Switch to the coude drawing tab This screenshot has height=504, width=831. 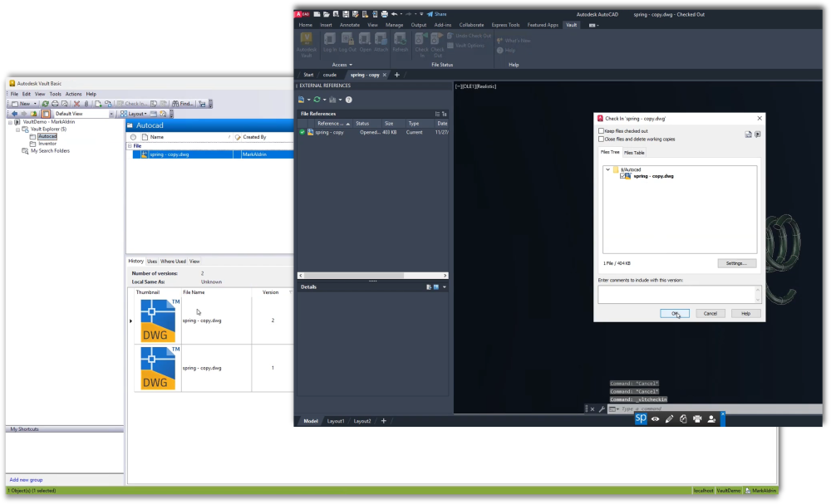(330, 76)
